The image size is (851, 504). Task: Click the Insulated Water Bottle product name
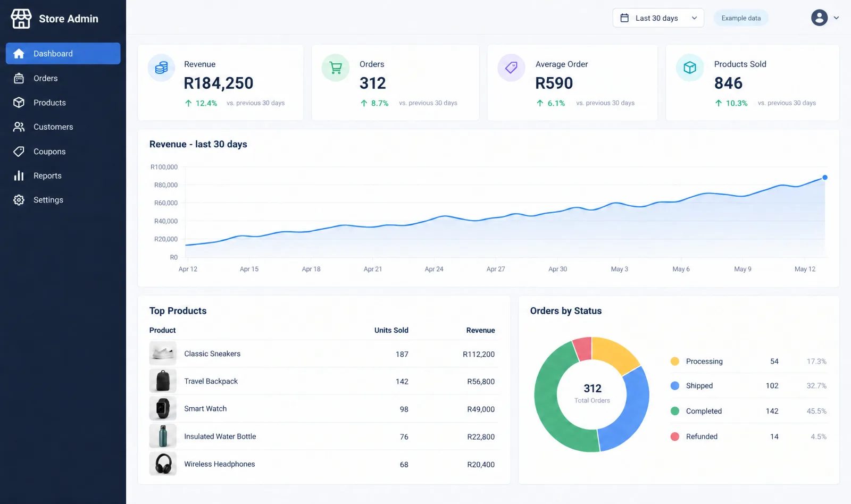tap(220, 436)
